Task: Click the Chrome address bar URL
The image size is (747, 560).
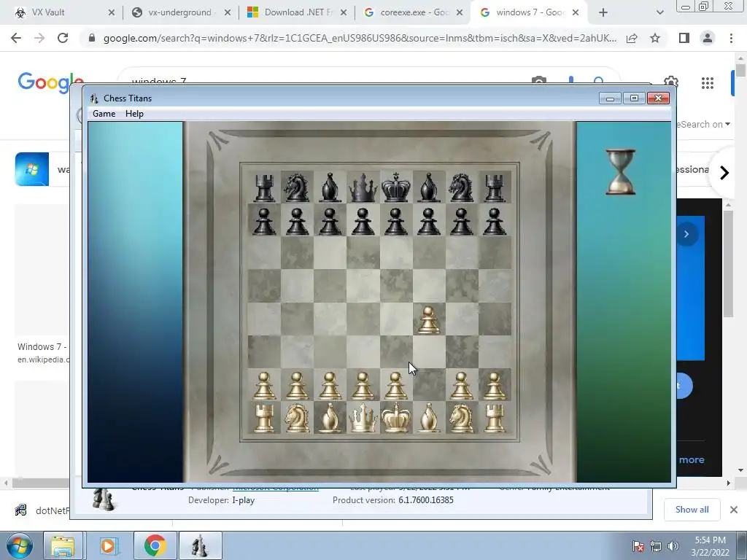Action: click(360, 38)
